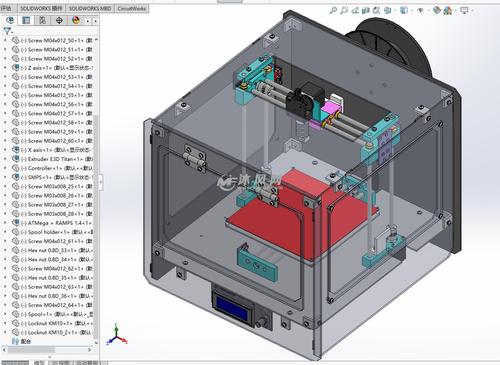
Task: Click Zoom to Fit magnifier icon
Action: [333, 10]
